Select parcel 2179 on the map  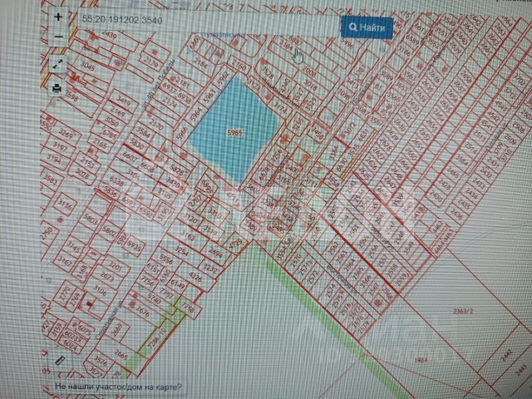pos(151,62)
